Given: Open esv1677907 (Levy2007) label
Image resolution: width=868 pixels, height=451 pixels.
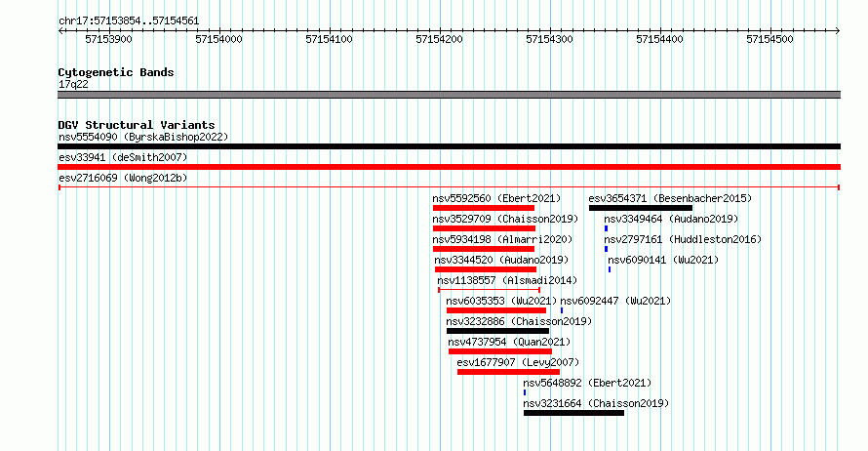Looking at the screenshot, I should coord(518,362).
